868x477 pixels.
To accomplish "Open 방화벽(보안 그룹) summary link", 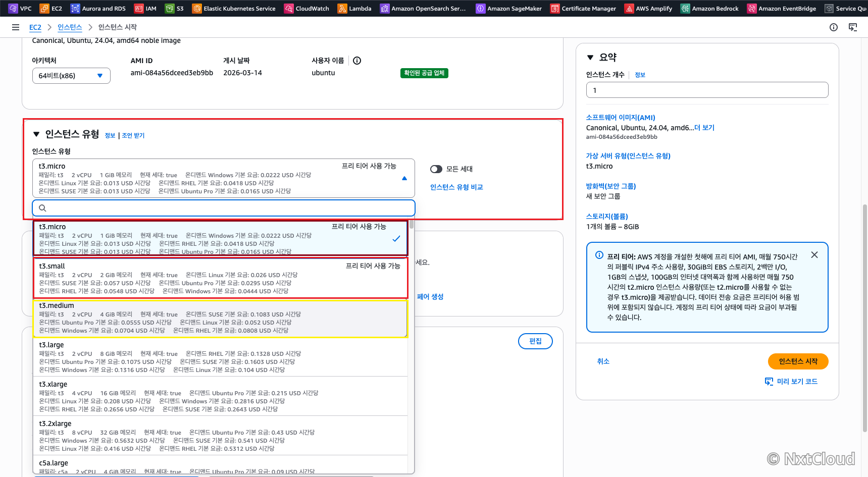I will point(611,186).
